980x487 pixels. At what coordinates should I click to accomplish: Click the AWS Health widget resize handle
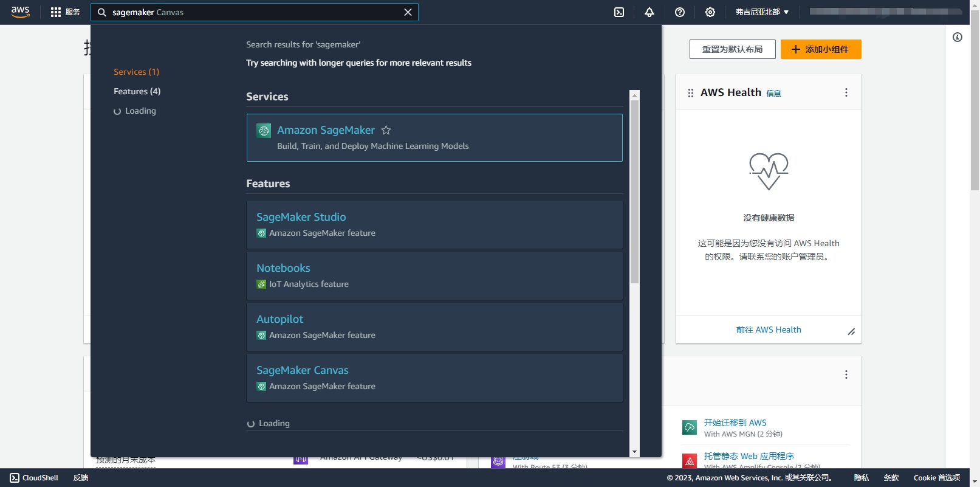[x=851, y=331]
